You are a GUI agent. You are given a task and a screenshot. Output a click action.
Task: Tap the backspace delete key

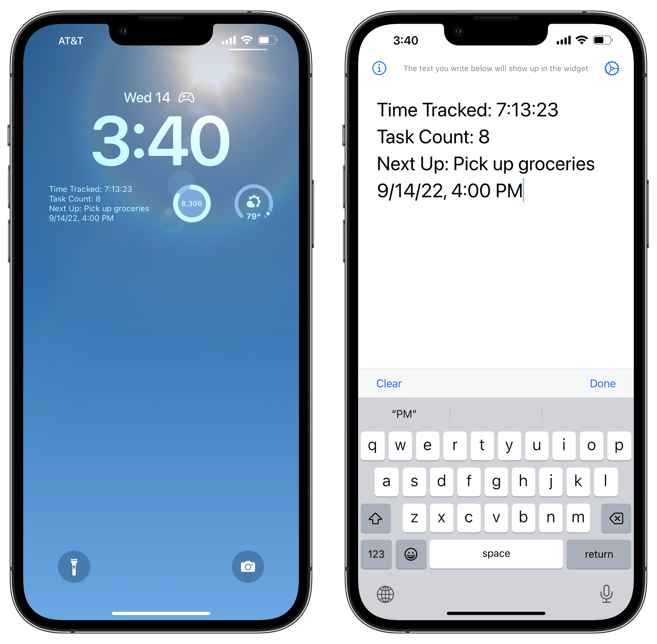617,517
